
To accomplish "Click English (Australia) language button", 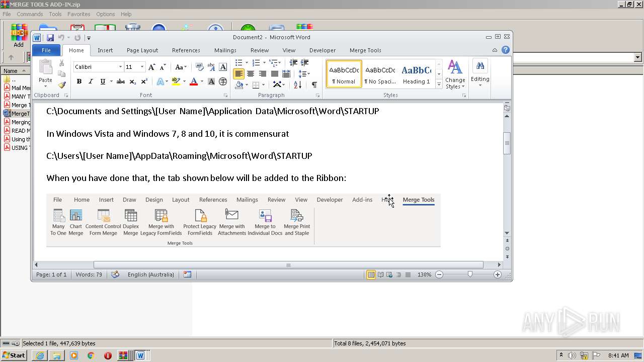I will click(x=150, y=275).
